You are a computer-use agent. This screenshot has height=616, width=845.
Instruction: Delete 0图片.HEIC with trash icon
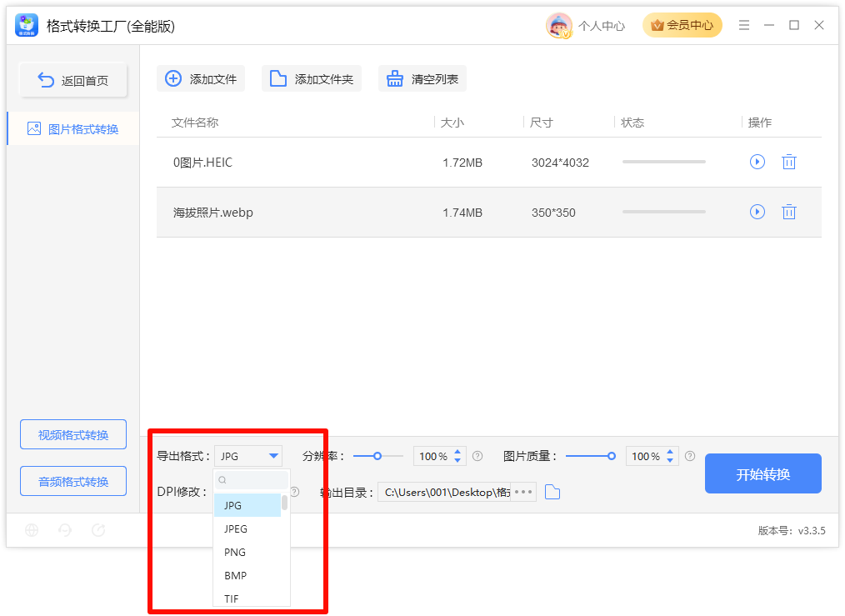coord(789,162)
